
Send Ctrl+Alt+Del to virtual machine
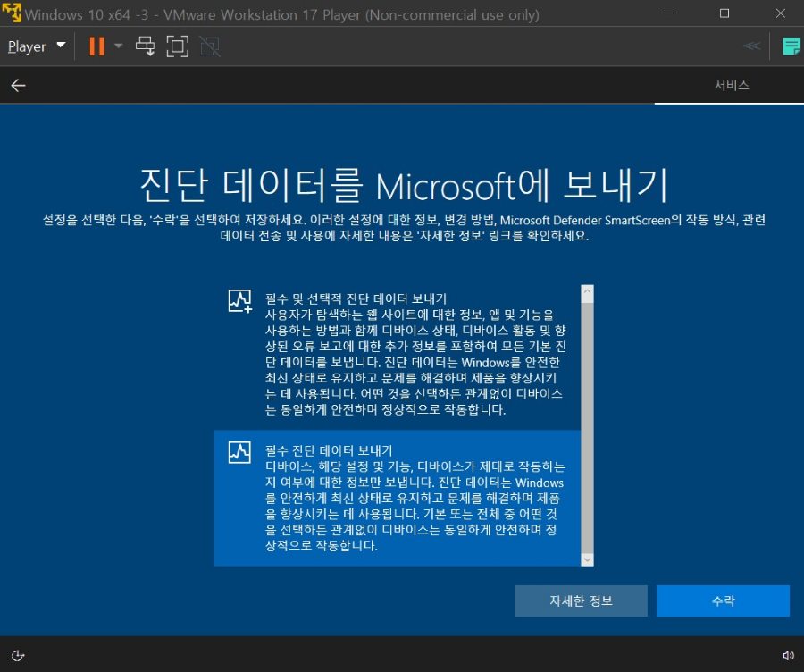[145, 46]
